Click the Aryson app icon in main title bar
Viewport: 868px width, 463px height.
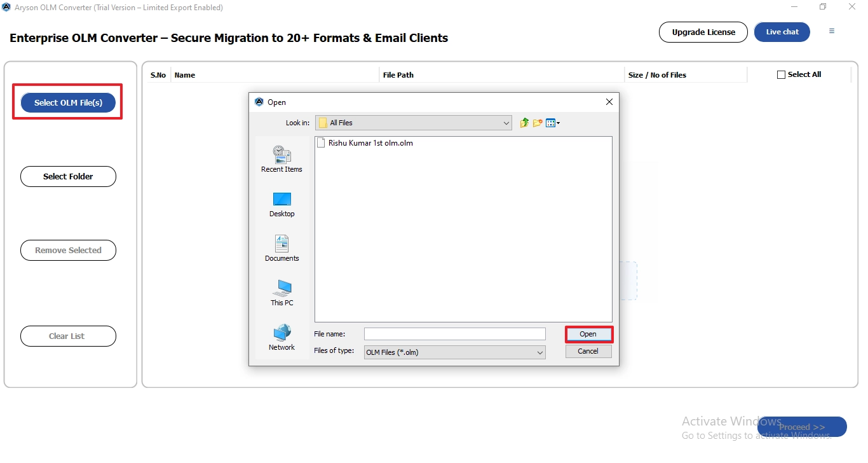[6, 8]
